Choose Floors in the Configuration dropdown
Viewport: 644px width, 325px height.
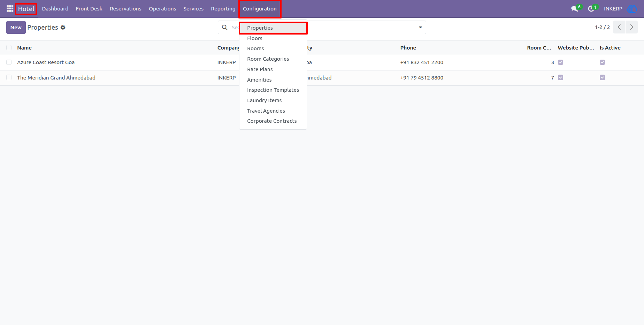[x=273, y=38]
